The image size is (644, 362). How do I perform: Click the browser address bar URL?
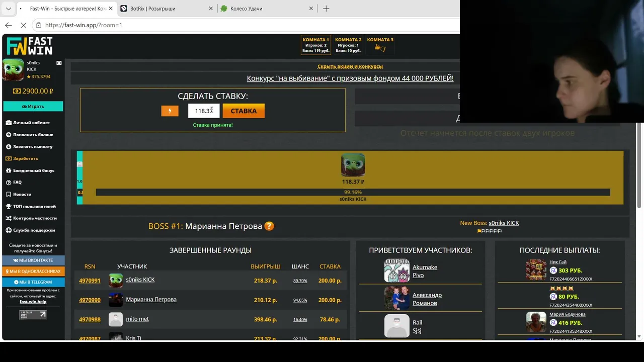(84, 25)
